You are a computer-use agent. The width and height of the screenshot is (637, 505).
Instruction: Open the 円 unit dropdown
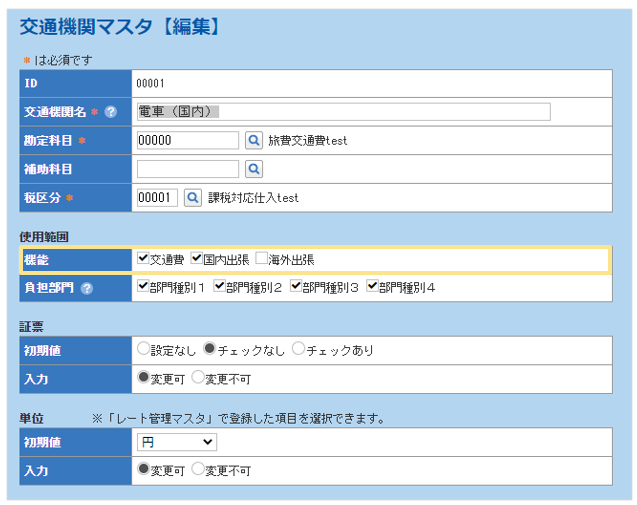(177, 442)
